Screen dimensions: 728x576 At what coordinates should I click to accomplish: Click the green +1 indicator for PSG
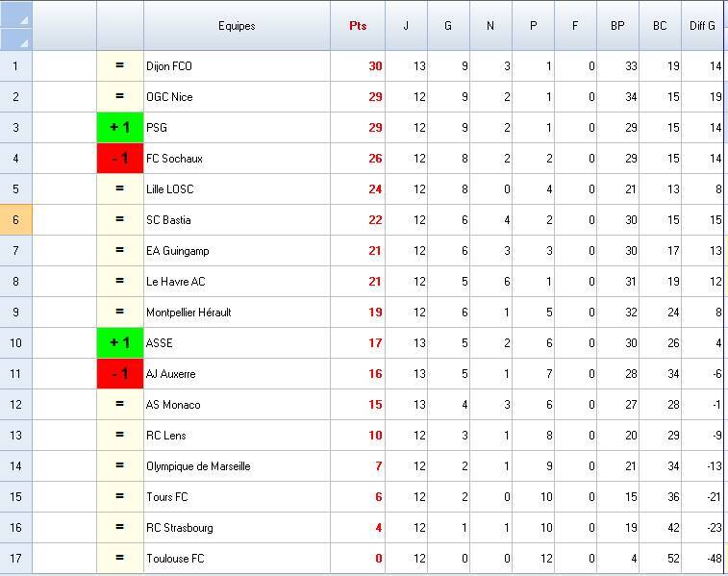point(120,128)
